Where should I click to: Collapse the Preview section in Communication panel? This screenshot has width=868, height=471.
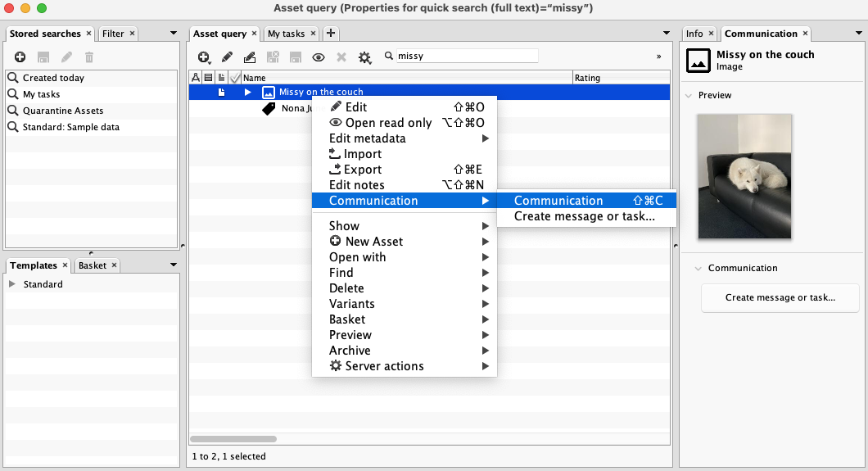click(x=689, y=96)
